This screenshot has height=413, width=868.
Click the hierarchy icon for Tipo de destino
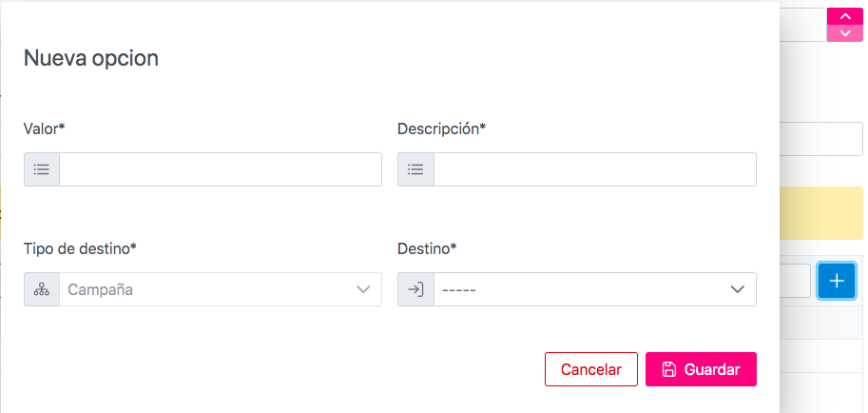42,289
